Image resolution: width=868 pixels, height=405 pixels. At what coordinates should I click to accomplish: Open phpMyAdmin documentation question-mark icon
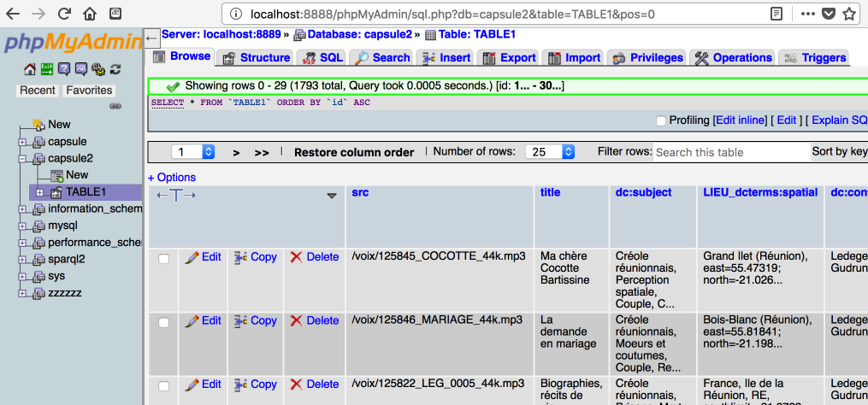tap(64, 69)
